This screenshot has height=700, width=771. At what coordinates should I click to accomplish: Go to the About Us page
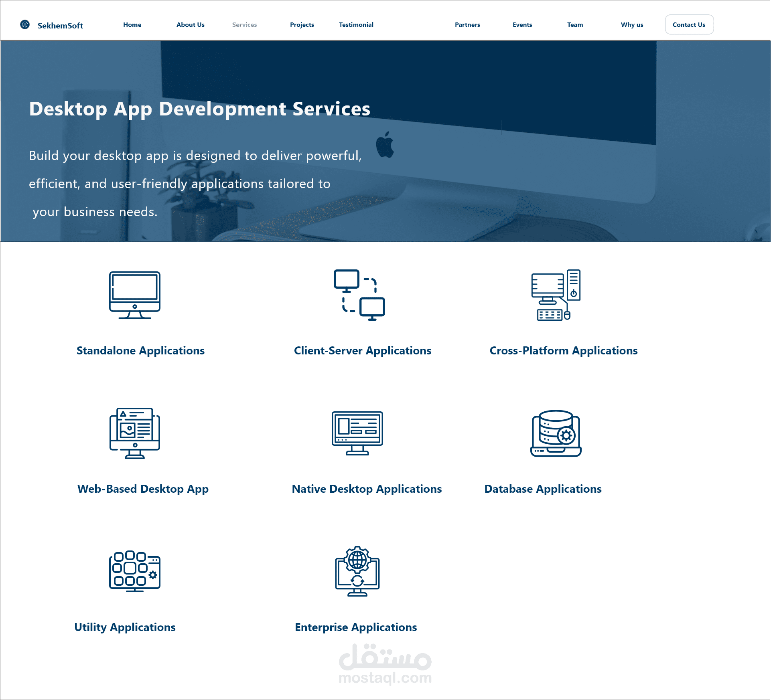pos(191,25)
